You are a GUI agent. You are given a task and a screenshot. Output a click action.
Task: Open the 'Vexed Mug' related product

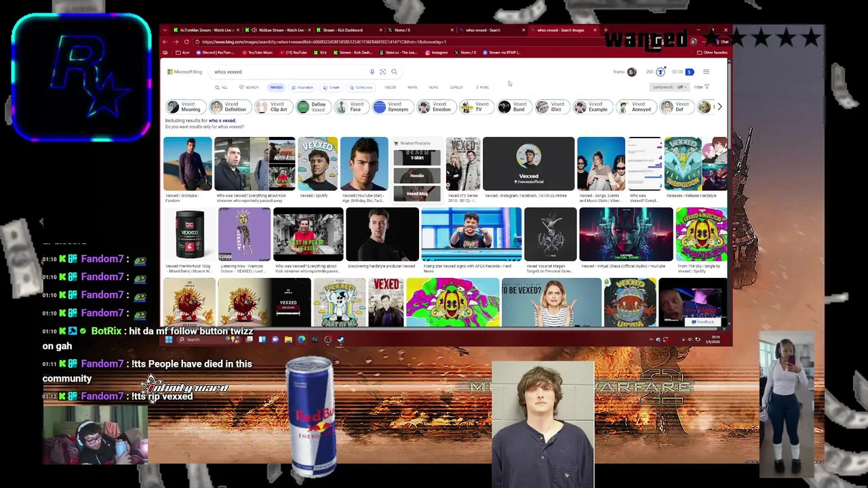coord(417,193)
